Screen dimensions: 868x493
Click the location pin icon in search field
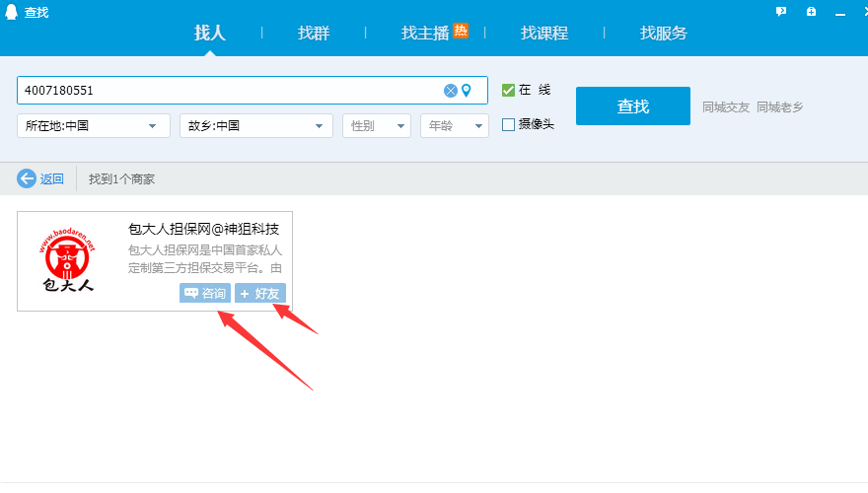(x=467, y=91)
